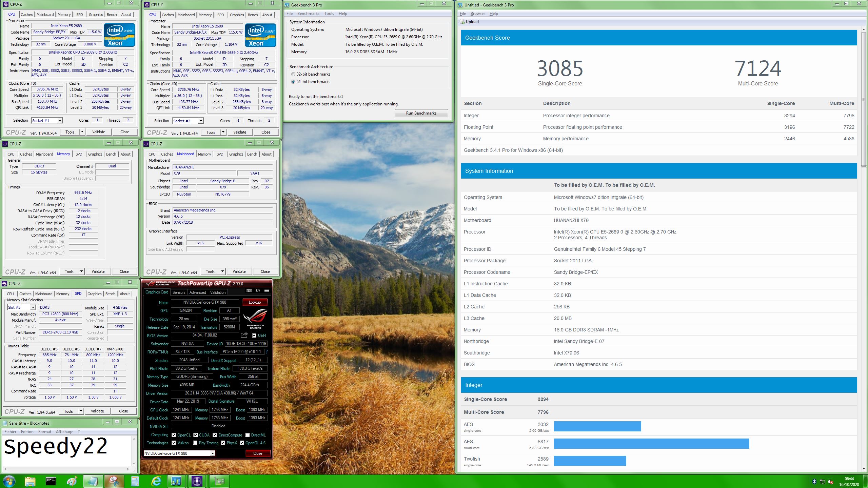This screenshot has width=868, height=488.
Task: Click the Lookup button in GPU-Z
Action: click(255, 302)
